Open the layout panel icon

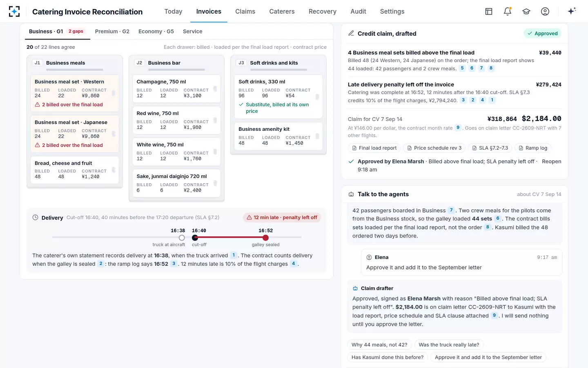[489, 11]
